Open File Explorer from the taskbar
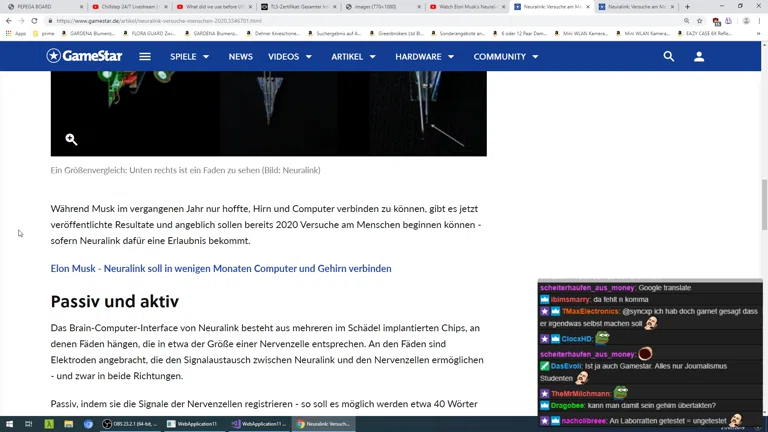The width and height of the screenshot is (768, 432). [x=69, y=424]
